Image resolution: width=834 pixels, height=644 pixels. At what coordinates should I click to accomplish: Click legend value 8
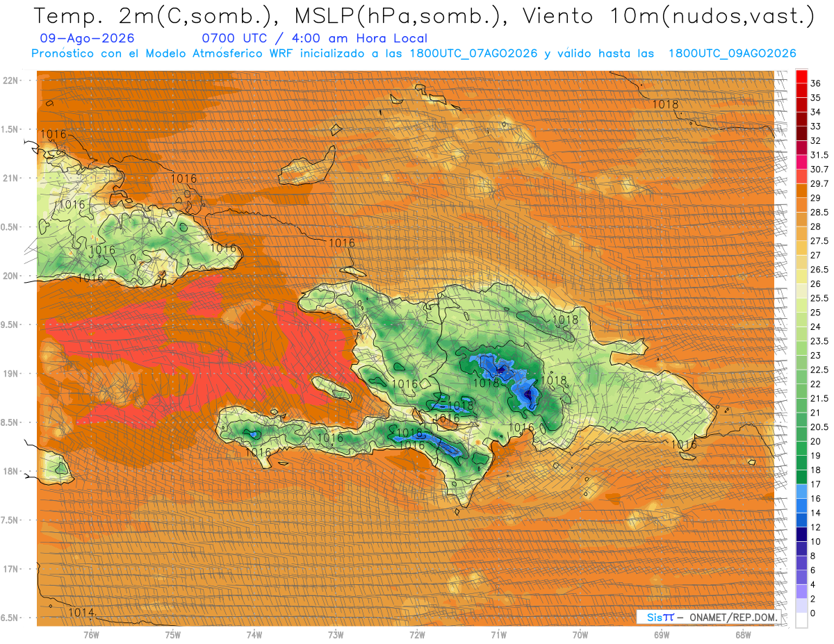[813, 556]
